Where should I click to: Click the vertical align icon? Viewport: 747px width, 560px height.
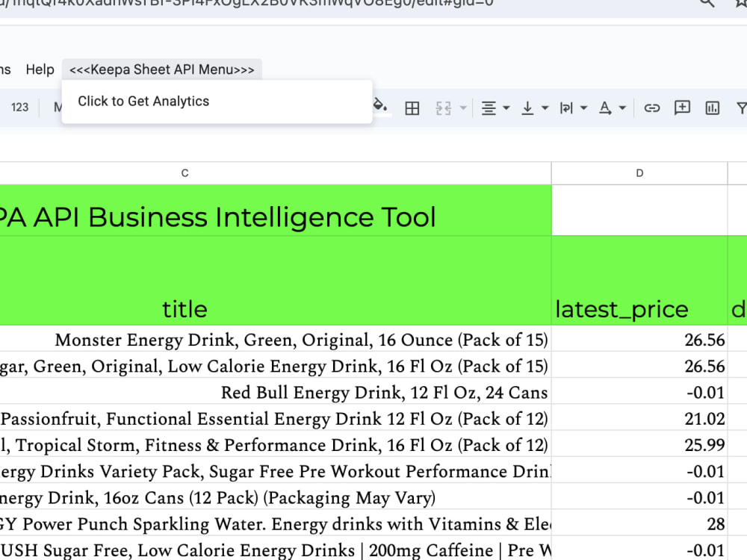[529, 108]
